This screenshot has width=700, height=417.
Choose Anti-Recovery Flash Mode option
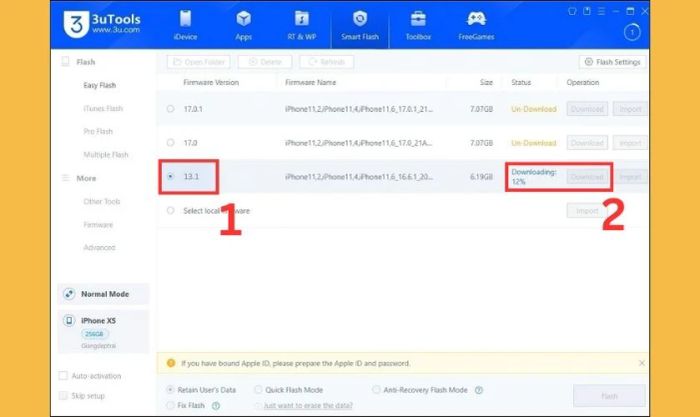point(376,390)
